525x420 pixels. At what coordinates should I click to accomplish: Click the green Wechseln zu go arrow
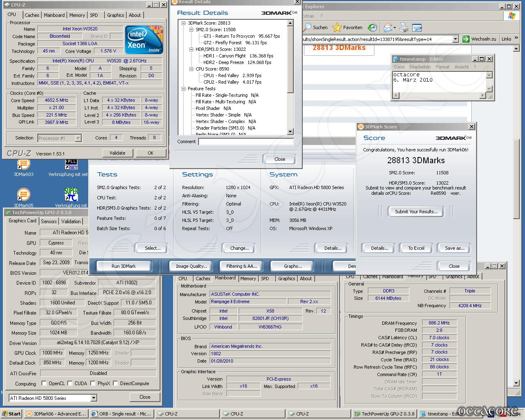[x=466, y=39]
